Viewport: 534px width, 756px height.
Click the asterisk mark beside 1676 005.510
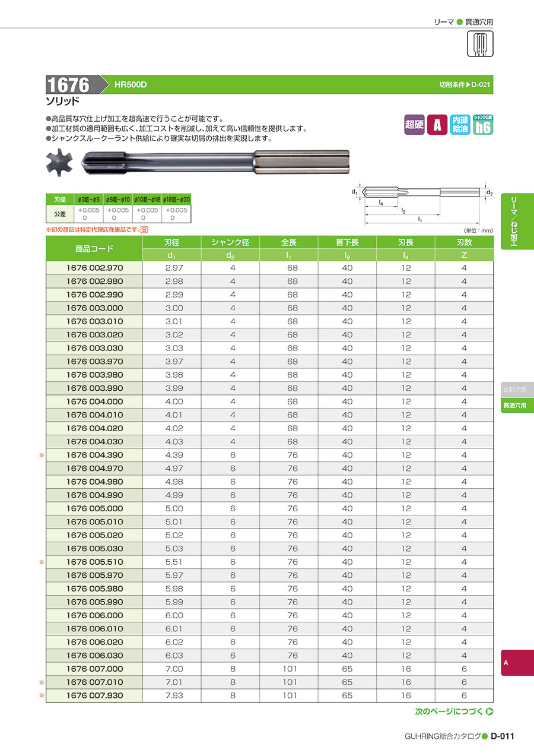click(42, 562)
